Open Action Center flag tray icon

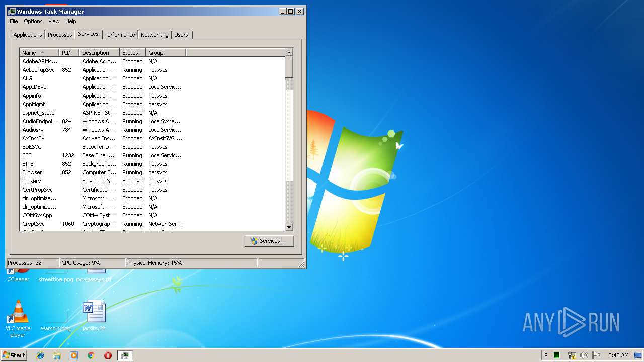point(596,355)
